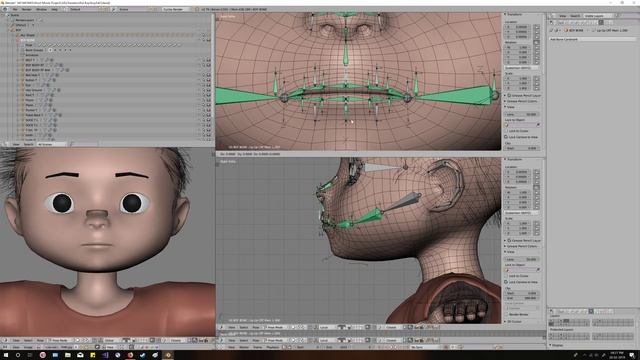Open the File menu
The width and height of the screenshot is (640, 360).
click(15, 9)
